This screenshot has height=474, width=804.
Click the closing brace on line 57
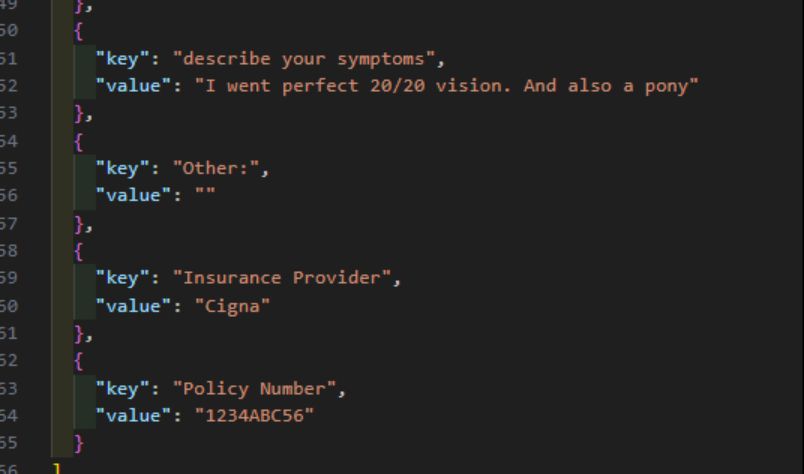coord(79,224)
